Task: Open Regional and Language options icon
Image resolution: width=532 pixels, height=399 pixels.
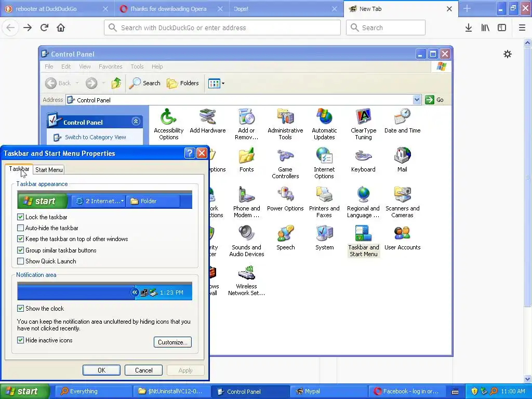Action: (363, 202)
